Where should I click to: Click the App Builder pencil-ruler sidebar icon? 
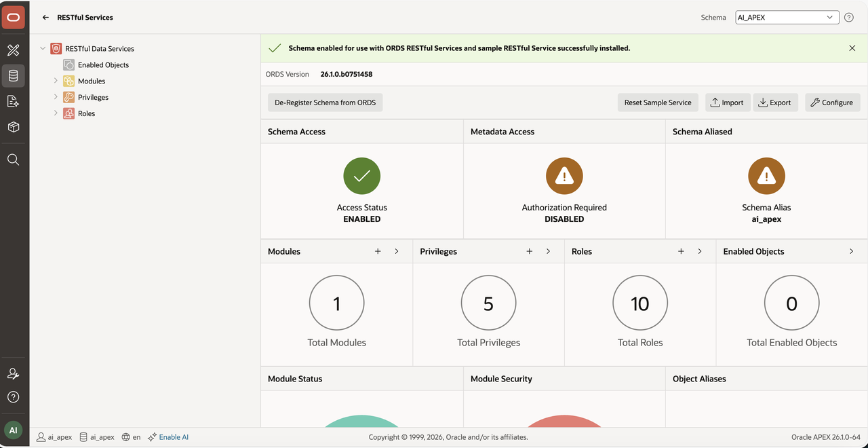(x=14, y=50)
